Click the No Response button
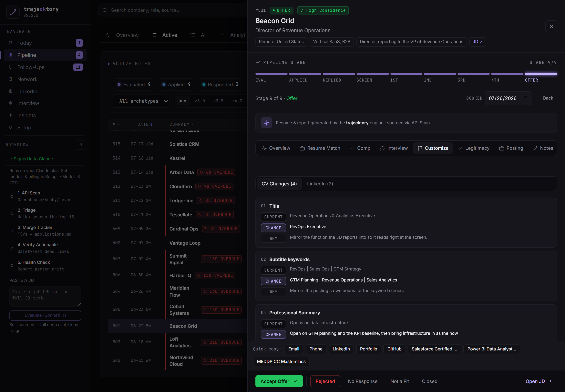This screenshot has width=565, height=392. (x=363, y=381)
